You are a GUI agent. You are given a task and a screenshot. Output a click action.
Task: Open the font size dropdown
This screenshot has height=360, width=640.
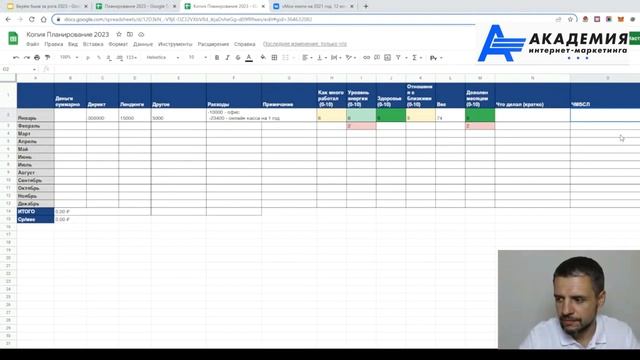point(198,58)
